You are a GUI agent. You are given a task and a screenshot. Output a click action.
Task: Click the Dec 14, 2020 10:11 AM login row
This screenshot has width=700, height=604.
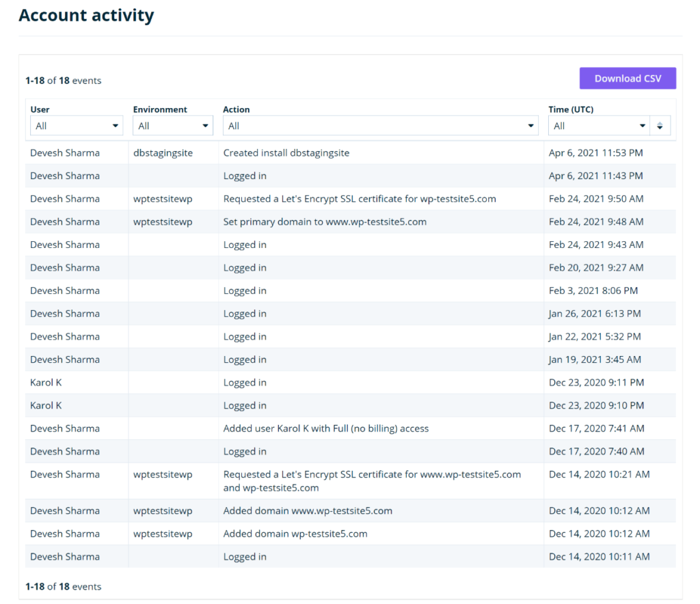click(x=245, y=557)
